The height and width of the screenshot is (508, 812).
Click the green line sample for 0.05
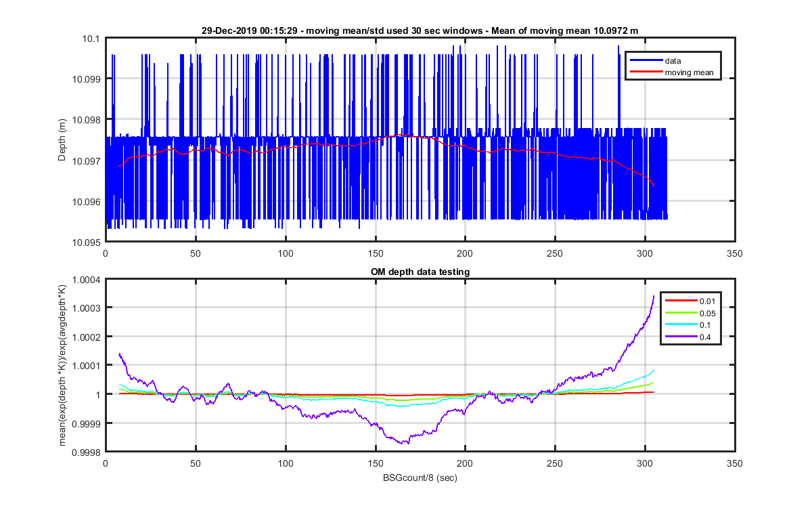click(681, 312)
